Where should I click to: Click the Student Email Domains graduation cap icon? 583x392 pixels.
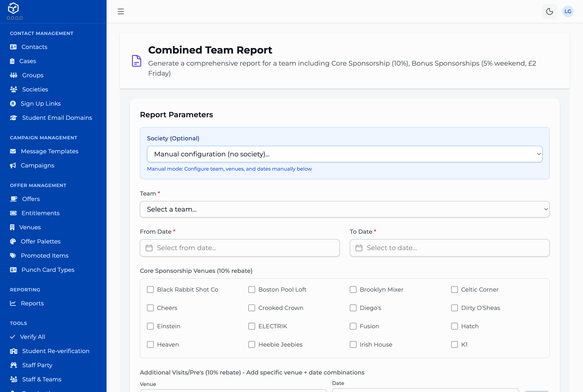click(14, 118)
